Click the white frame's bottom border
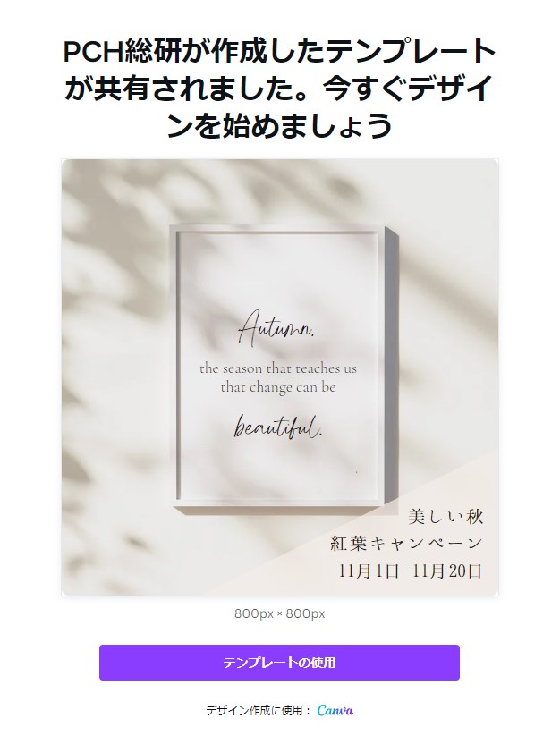This screenshot has width=560, height=744. pyautogui.click(x=277, y=502)
